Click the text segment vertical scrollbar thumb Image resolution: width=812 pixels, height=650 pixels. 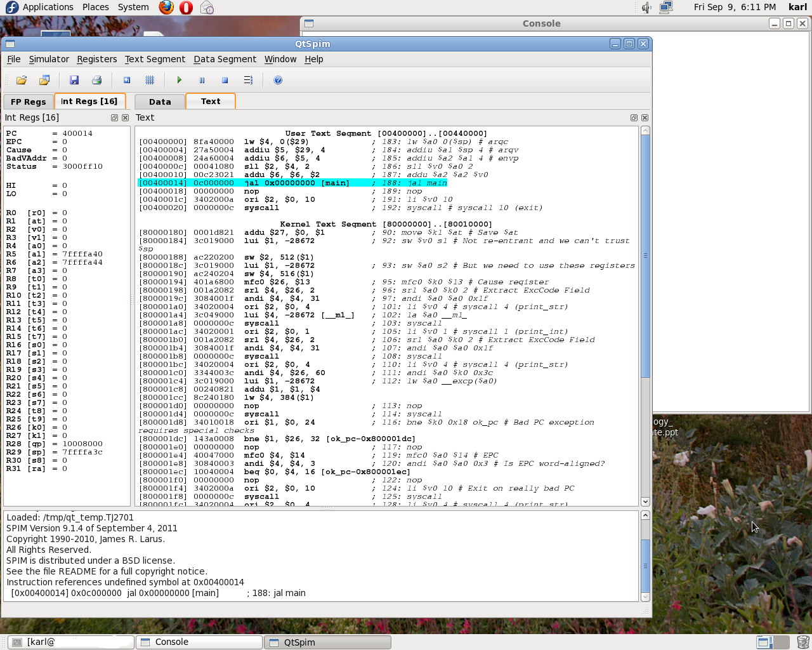[x=645, y=256]
